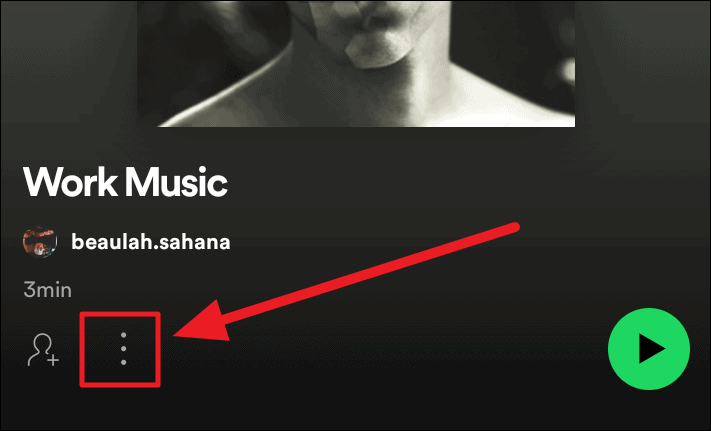Select the Work Music playlist title
Image resolution: width=711 pixels, height=431 pixels.
point(125,182)
